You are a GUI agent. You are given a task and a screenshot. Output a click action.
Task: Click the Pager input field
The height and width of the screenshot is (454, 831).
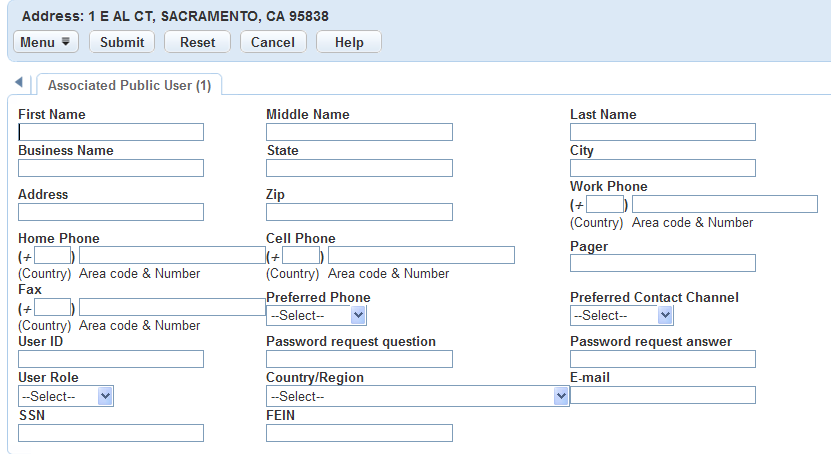point(662,263)
